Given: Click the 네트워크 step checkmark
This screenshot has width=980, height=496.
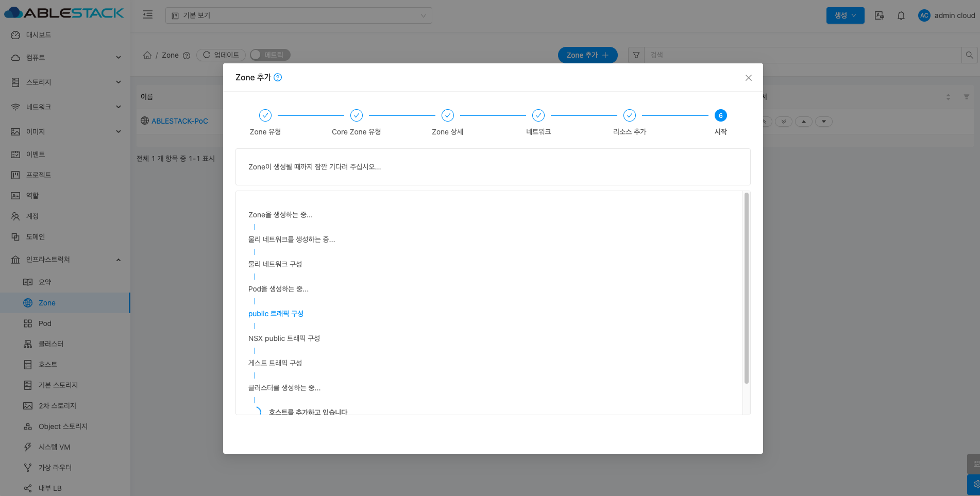Looking at the screenshot, I should click(x=538, y=115).
